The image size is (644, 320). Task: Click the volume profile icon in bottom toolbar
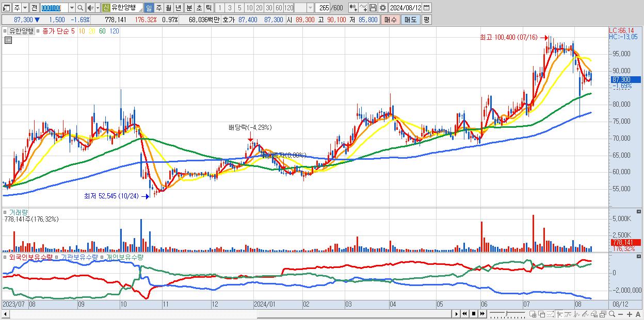(x=594, y=314)
